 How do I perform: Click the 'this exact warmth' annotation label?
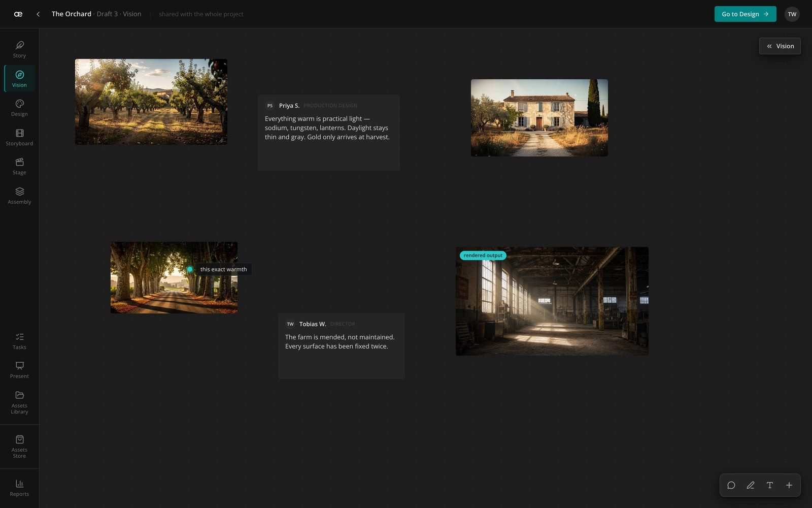coord(224,269)
